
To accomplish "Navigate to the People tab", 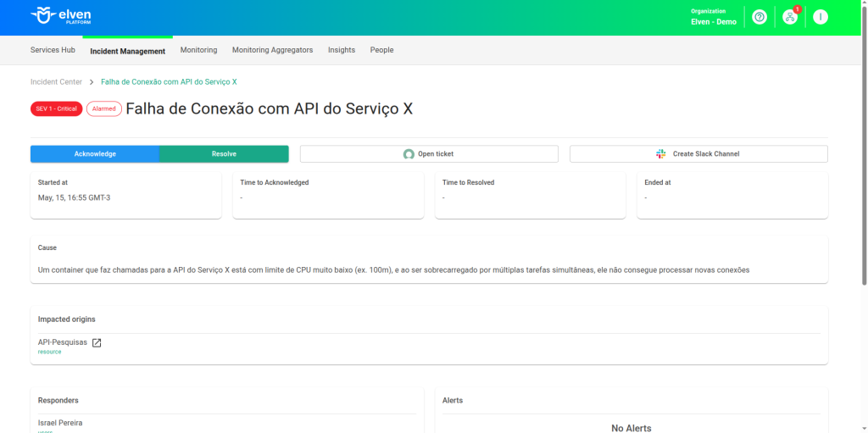I will click(381, 50).
